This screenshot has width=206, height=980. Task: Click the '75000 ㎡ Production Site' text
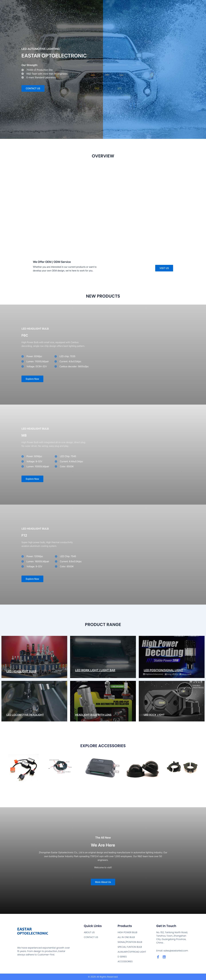click(x=40, y=70)
